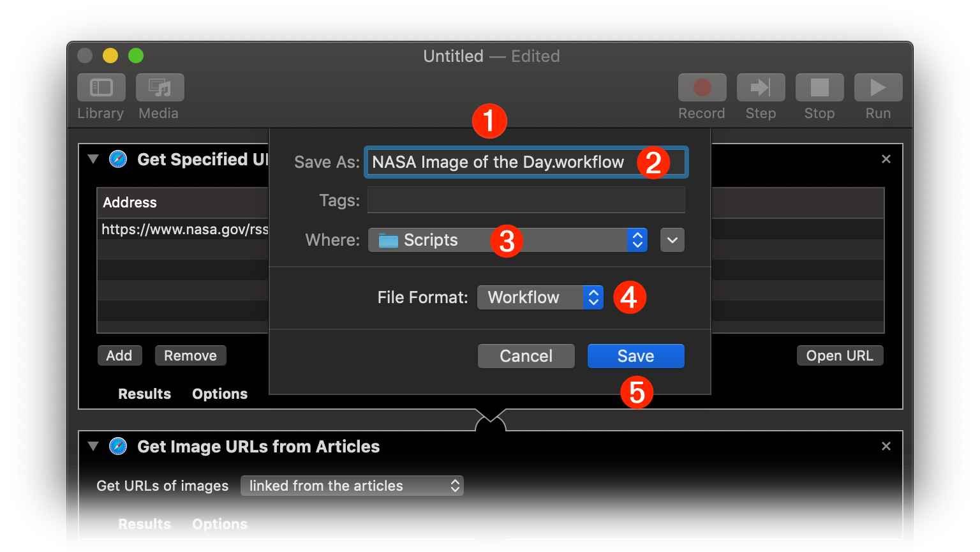The image size is (980, 552).
Task: Click the Tags input field
Action: (x=526, y=200)
